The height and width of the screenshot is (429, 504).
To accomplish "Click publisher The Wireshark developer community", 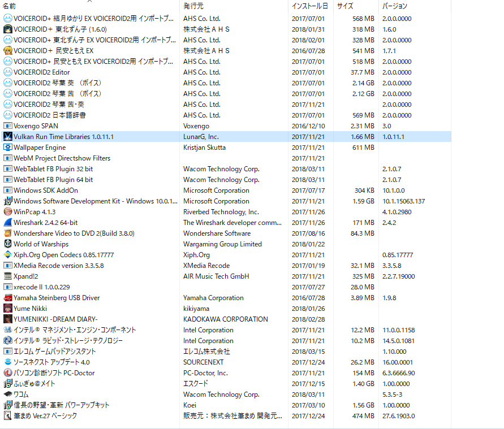I will point(232,223).
